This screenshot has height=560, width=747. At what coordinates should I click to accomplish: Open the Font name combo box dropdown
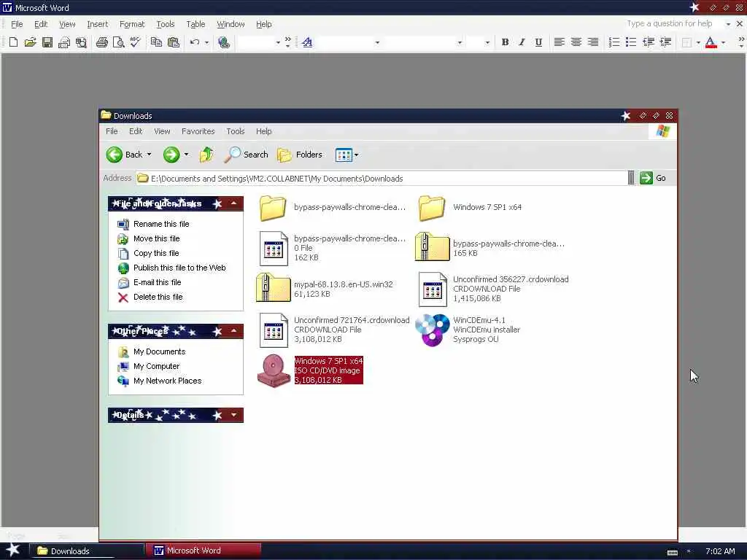coord(460,42)
